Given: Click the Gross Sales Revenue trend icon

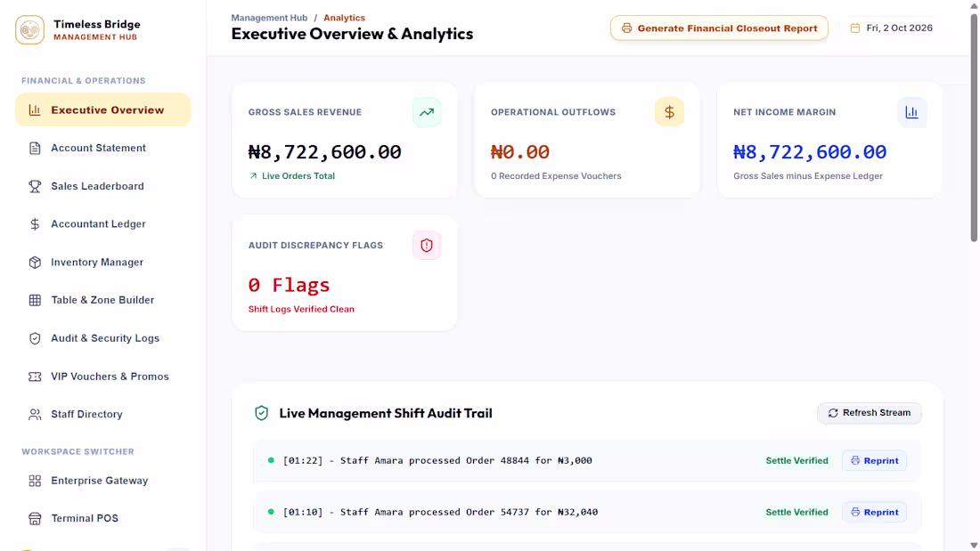Looking at the screenshot, I should [x=427, y=112].
